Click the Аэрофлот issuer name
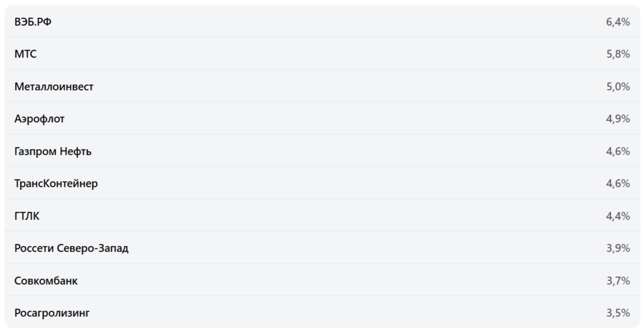The height and width of the screenshot is (331, 644). point(39,119)
